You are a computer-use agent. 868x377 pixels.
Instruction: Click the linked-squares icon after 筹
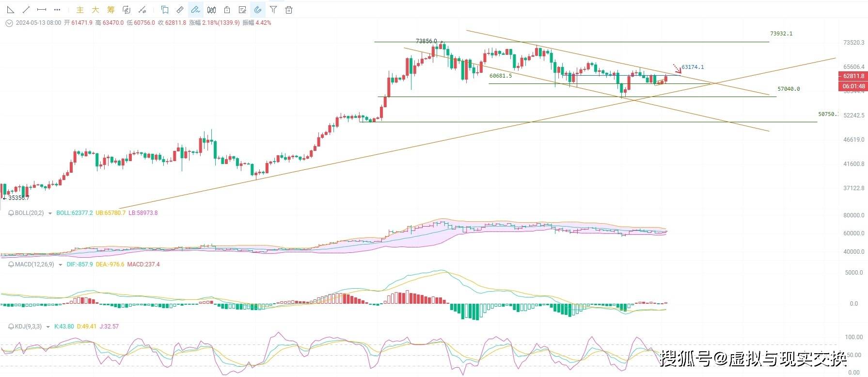click(126, 10)
